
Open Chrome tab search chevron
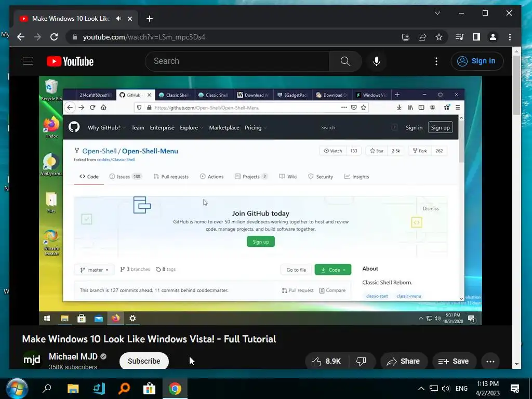coord(437,13)
